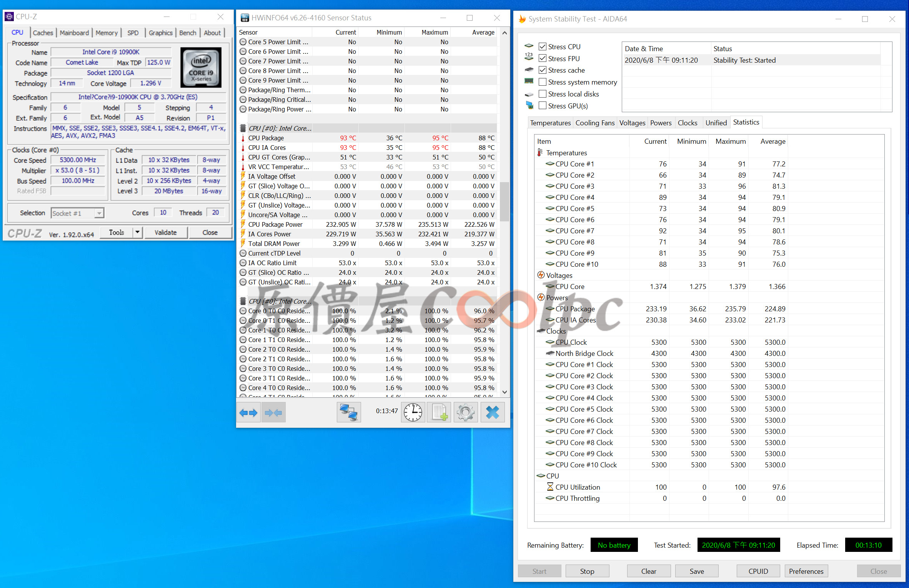Image resolution: width=909 pixels, height=588 pixels.
Task: Click the Stress local disks drive icon
Action: 529,94
